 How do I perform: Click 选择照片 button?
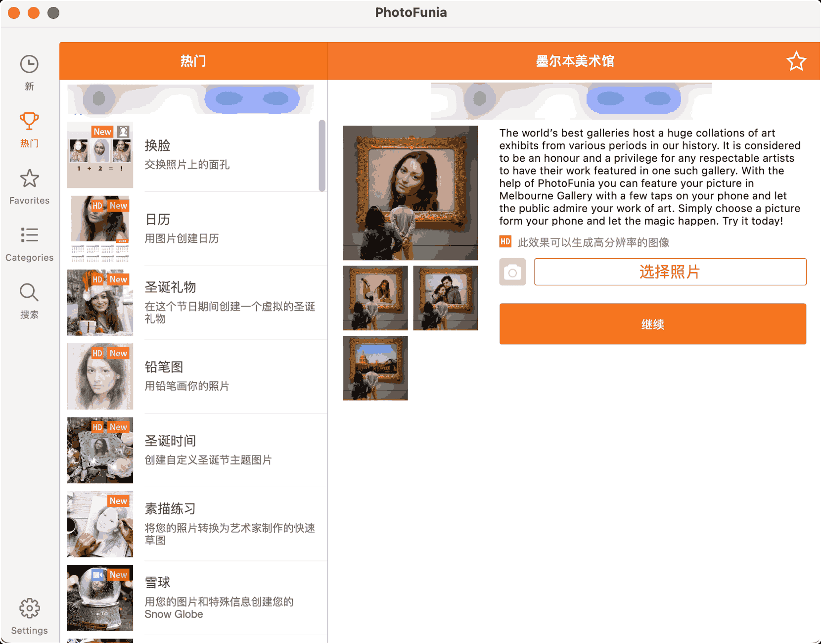click(670, 272)
